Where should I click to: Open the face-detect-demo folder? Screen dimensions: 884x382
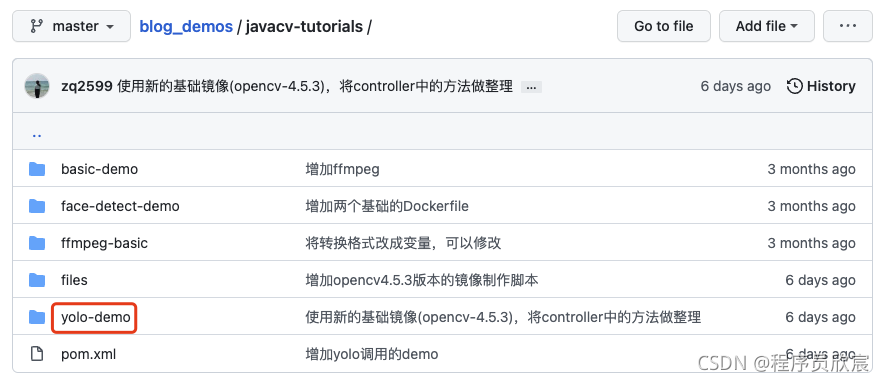(120, 206)
